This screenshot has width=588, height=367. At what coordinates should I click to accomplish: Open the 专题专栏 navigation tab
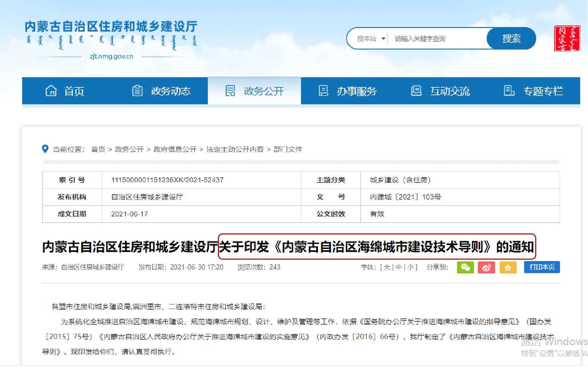533,91
